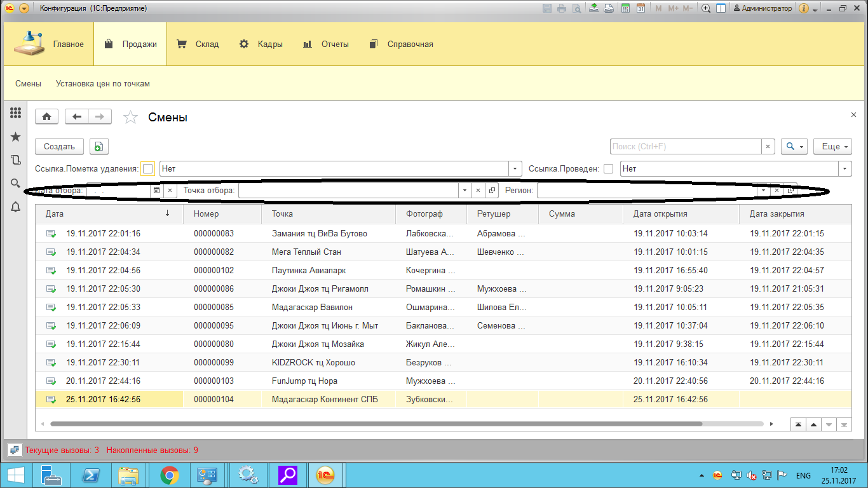Image resolution: width=868 pixels, height=488 pixels.
Task: Open the Еще dropdown menu
Action: point(834,147)
